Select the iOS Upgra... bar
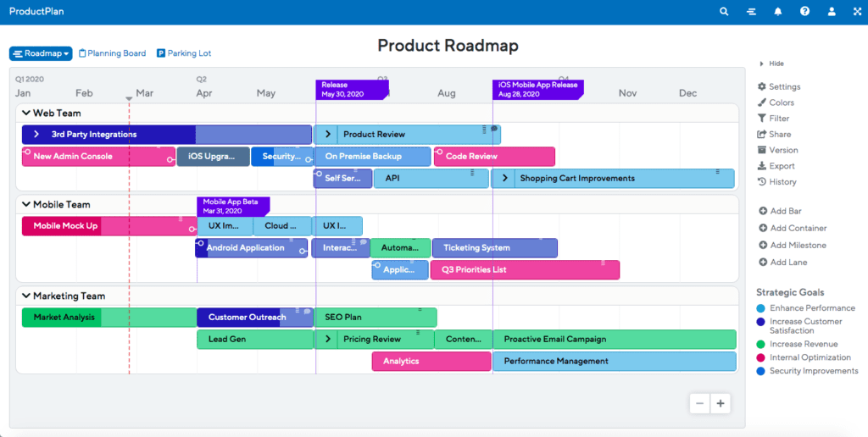This screenshot has width=868, height=437. 214,157
